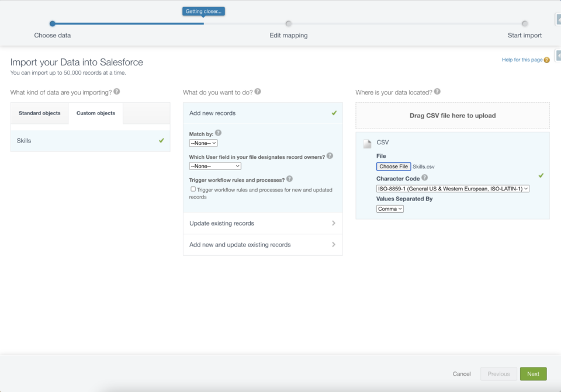The width and height of the screenshot is (561, 392).
Task: Click help icon next to record owners question
Action: (330, 156)
